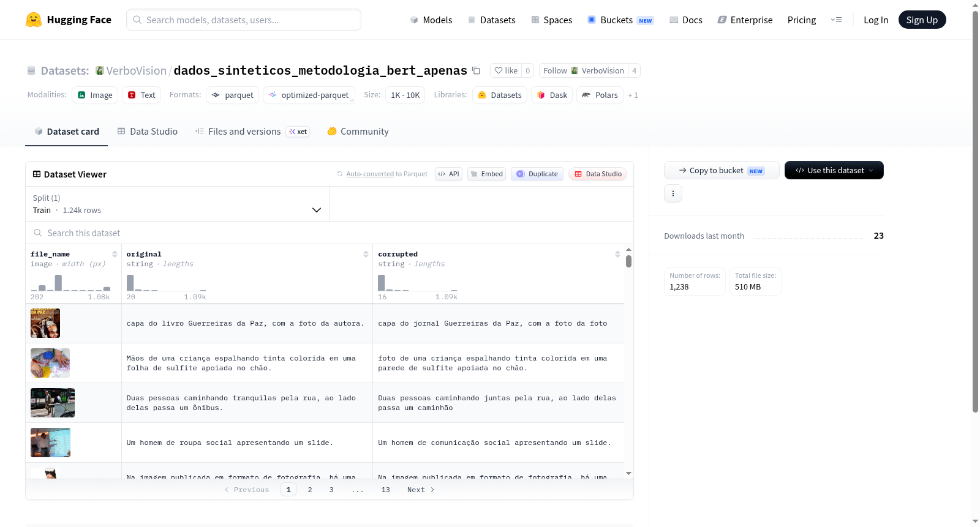This screenshot has width=980, height=527.
Task: Open the Pricing page
Action: pyautogui.click(x=802, y=20)
